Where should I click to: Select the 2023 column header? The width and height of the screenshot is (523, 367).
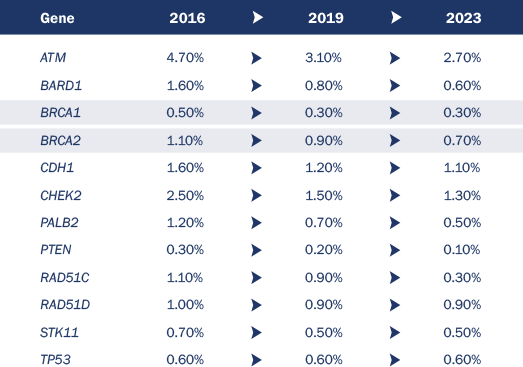(x=463, y=18)
